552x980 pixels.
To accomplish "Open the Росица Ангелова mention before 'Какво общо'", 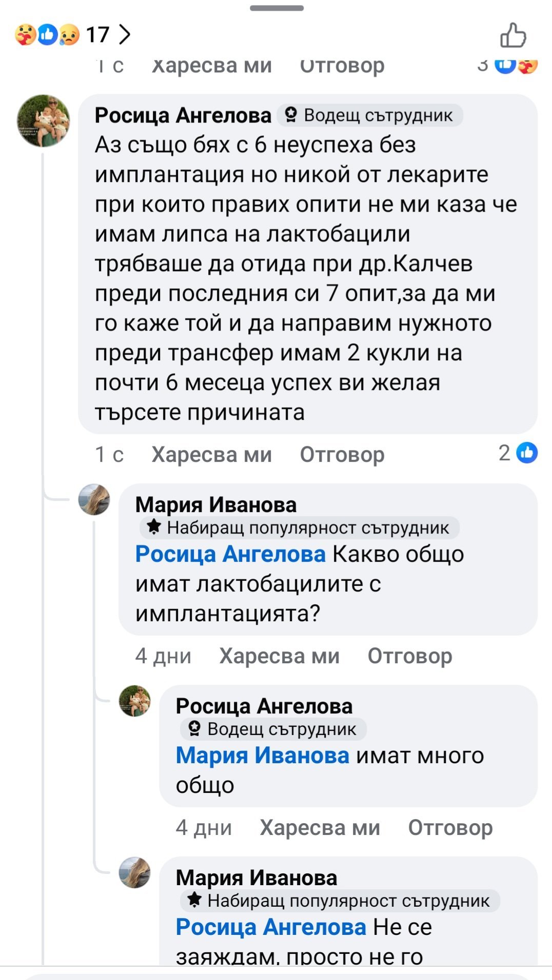I will click(230, 554).
